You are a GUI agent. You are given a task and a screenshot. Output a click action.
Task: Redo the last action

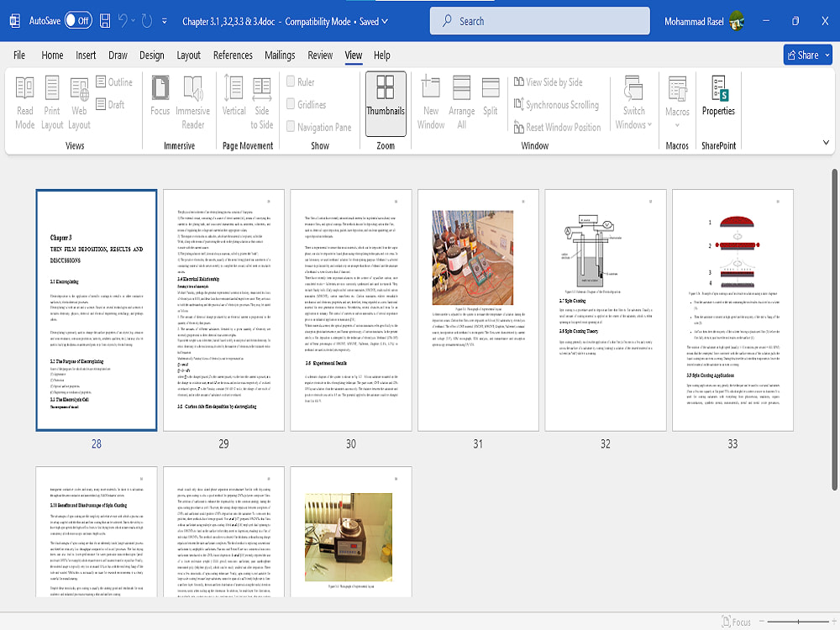tap(147, 21)
